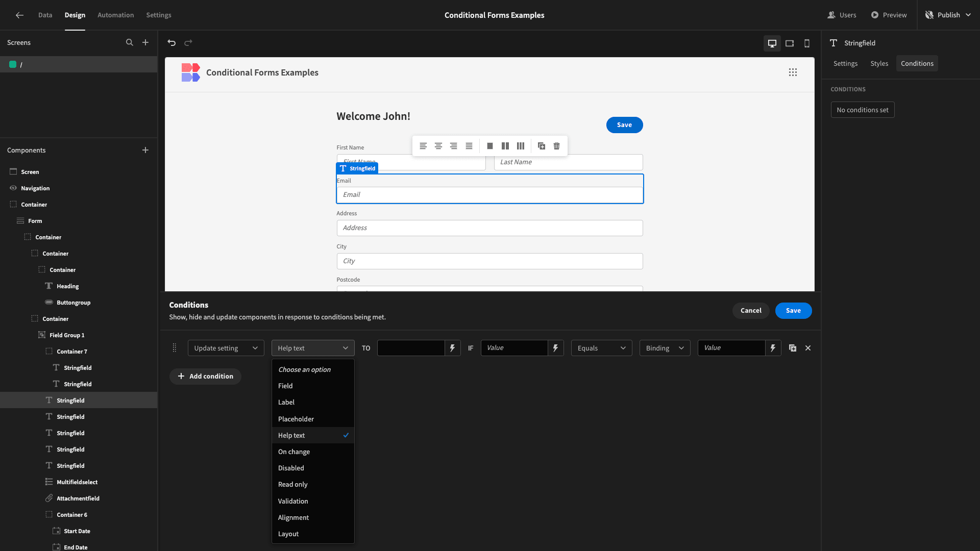Viewport: 980px width, 551px height.
Task: Click the Email input field
Action: click(489, 195)
